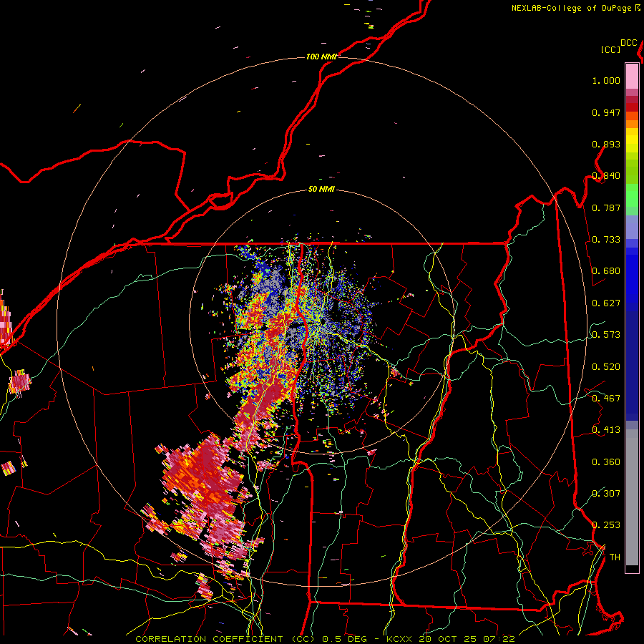Click the "NEXLAB-College of DuPage" header text
Viewport: 644px width, 644px height.
coord(571,8)
